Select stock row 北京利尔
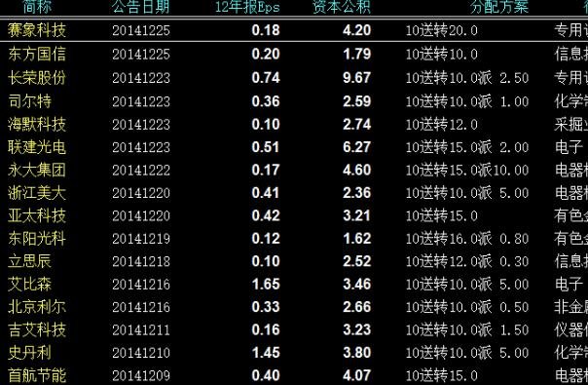The height and width of the screenshot is (385, 588). [294, 307]
